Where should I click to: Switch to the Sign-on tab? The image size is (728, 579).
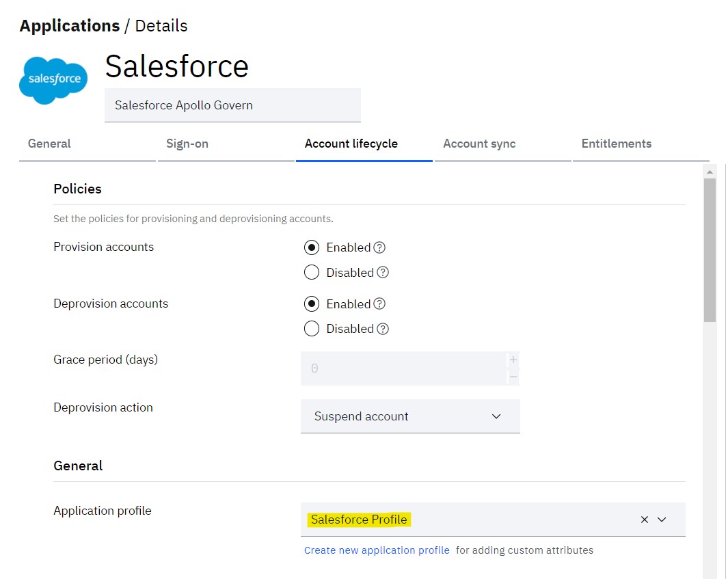point(226,144)
